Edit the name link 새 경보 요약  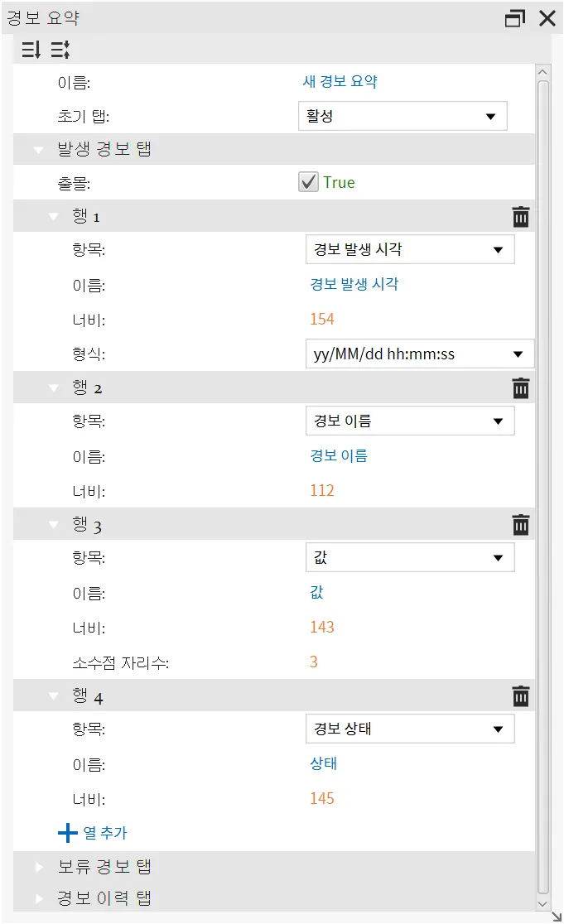(x=340, y=82)
